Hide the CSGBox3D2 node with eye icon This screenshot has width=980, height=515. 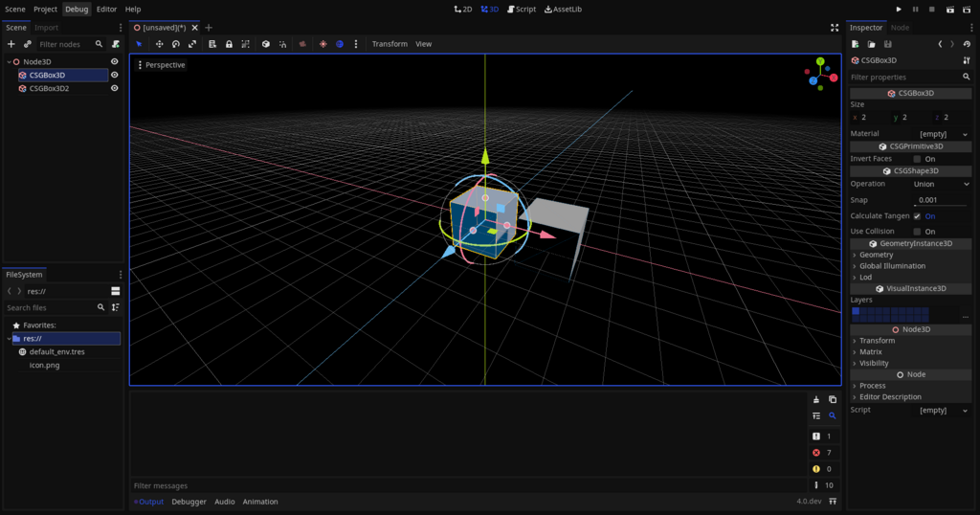point(115,88)
